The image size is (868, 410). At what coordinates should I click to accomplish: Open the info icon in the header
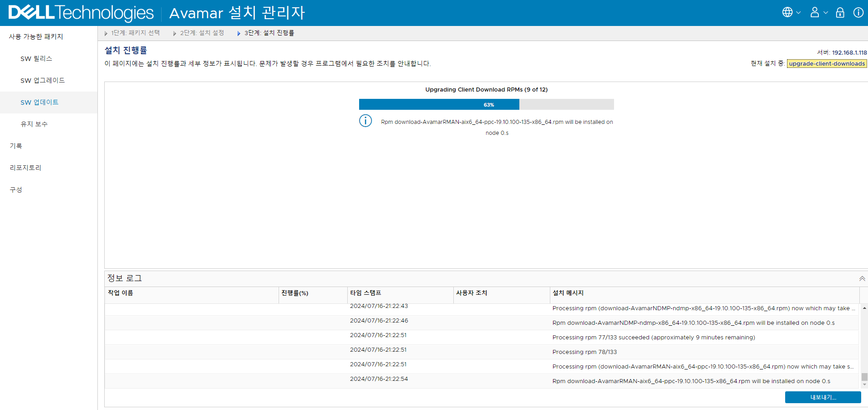[x=858, y=12]
